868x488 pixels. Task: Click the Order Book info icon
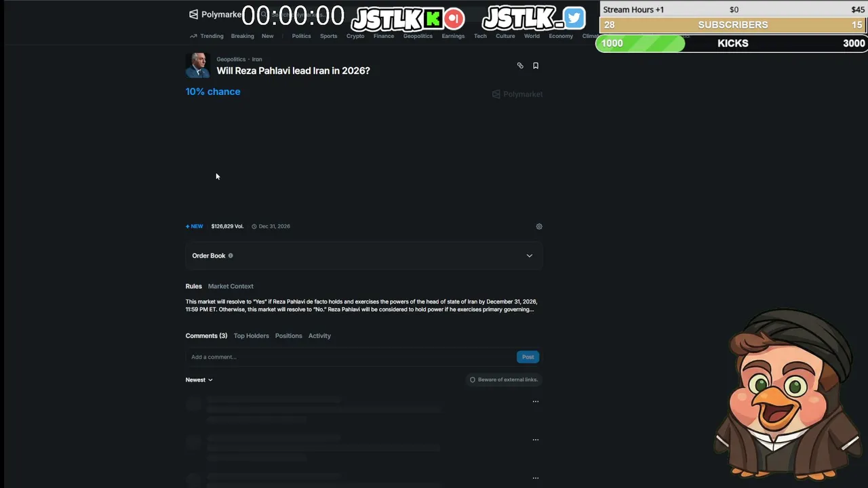(231, 256)
